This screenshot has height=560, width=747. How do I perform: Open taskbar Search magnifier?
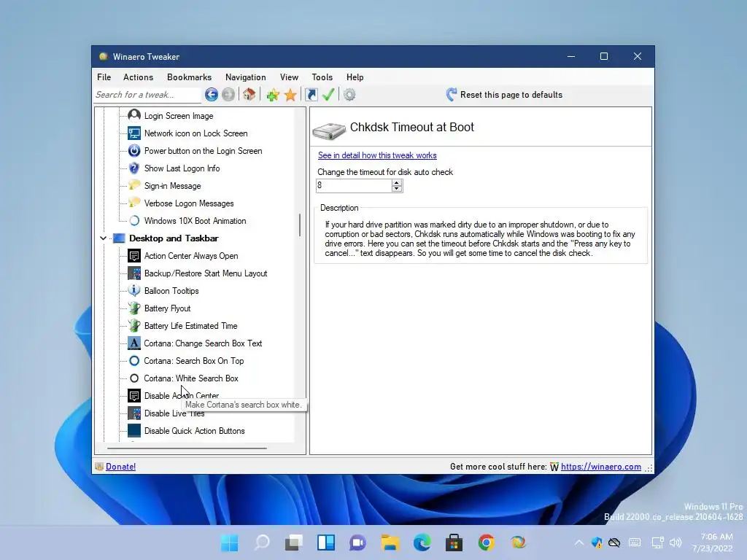[x=262, y=542]
